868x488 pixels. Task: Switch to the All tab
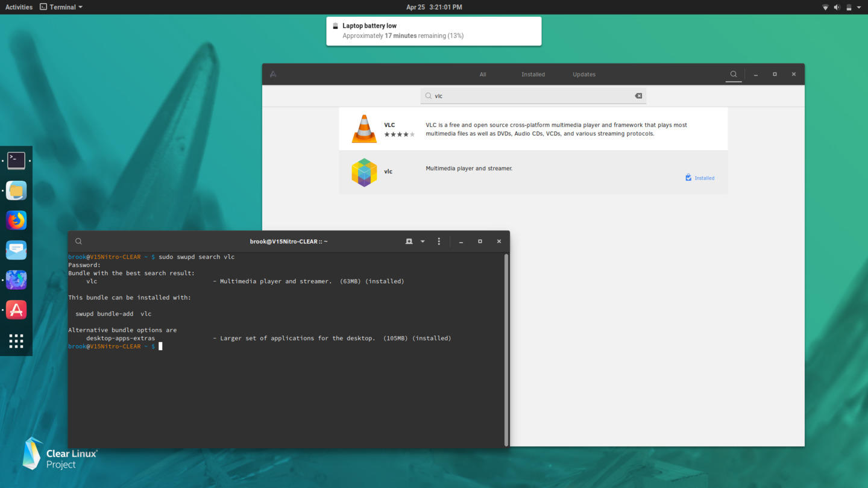[483, 74]
